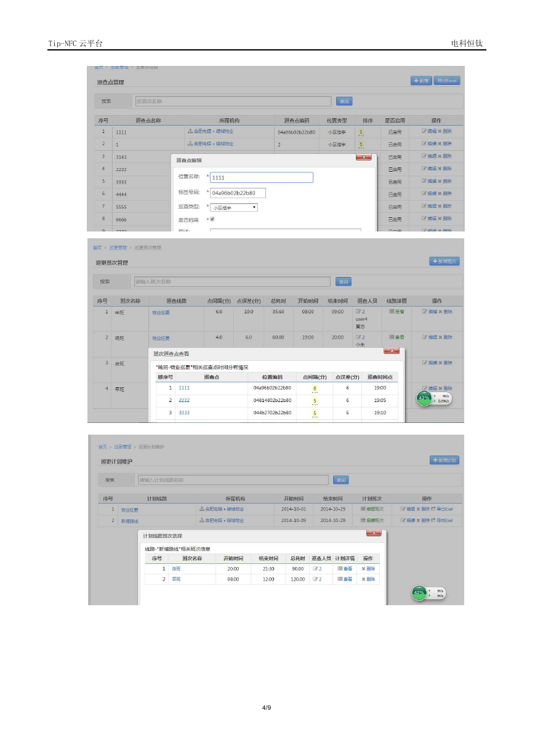
Task: Click the 巡查点名称 search field
Action: click(233, 101)
